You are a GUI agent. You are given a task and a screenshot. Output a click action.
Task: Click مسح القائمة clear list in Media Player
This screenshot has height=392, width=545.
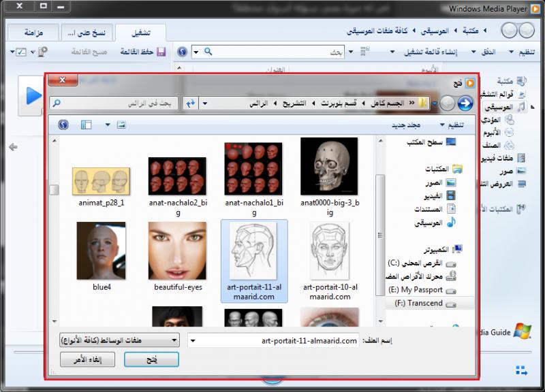pyautogui.click(x=89, y=52)
